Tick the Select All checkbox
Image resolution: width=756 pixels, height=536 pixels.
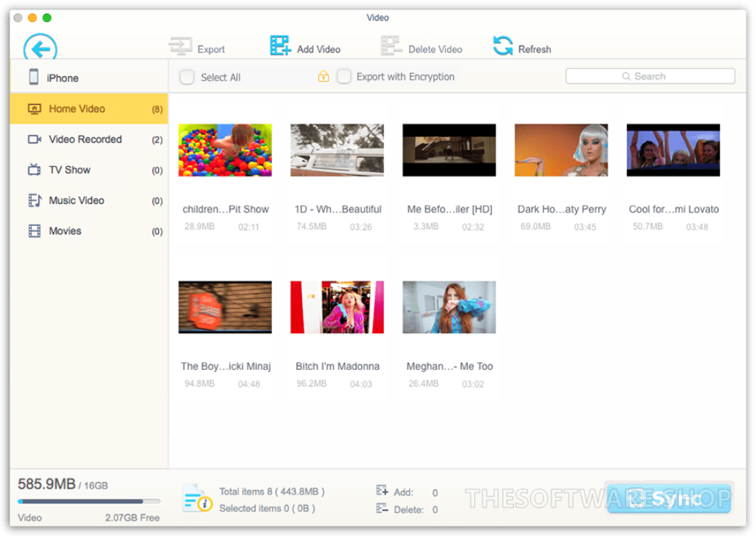coord(187,77)
